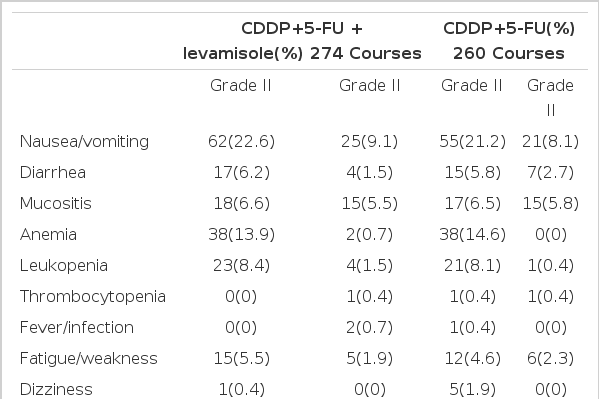Image resolution: width=599 pixels, height=399 pixels.
Task: Click the CDDP+5-FU(%) 260 Courses header
Action: 509,41
